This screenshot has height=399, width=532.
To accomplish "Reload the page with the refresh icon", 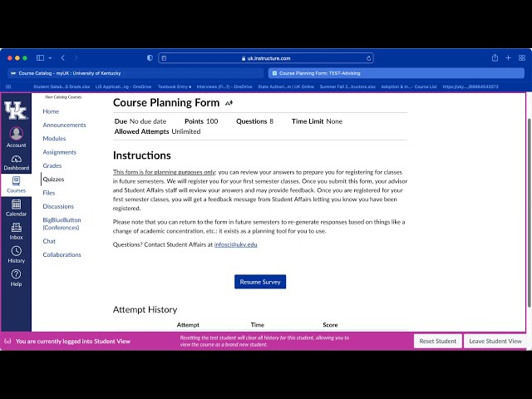I will pyautogui.click(x=368, y=58).
